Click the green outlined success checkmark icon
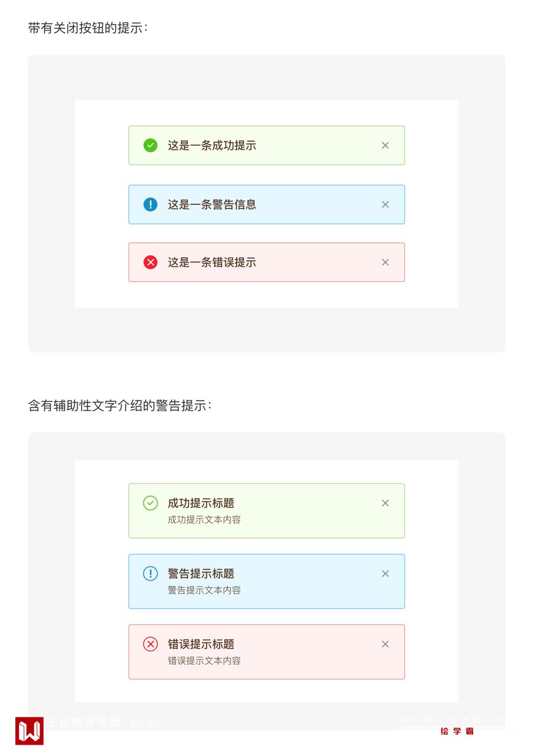This screenshot has height=756, width=533. coord(150,503)
